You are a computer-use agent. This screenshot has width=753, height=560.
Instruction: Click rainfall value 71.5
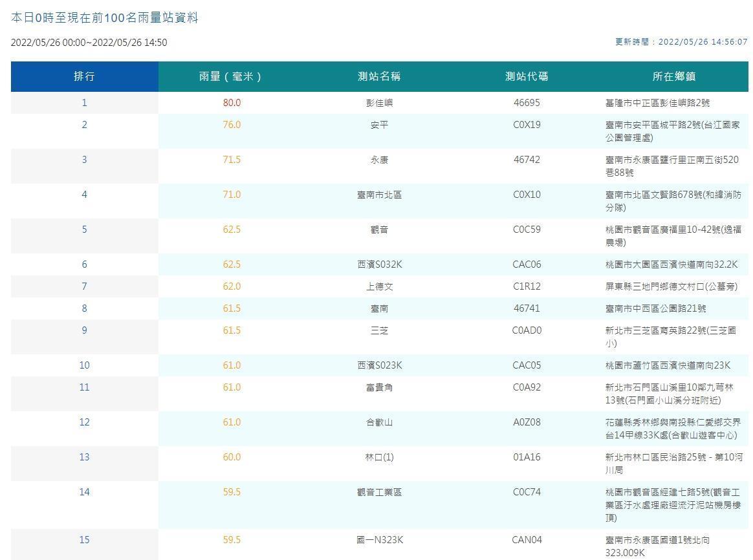click(x=232, y=160)
